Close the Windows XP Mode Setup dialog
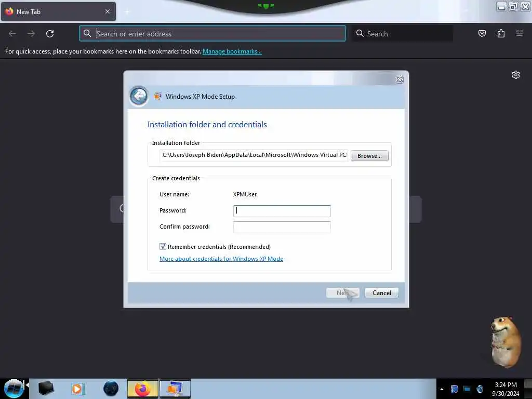This screenshot has height=399, width=532. point(400,79)
